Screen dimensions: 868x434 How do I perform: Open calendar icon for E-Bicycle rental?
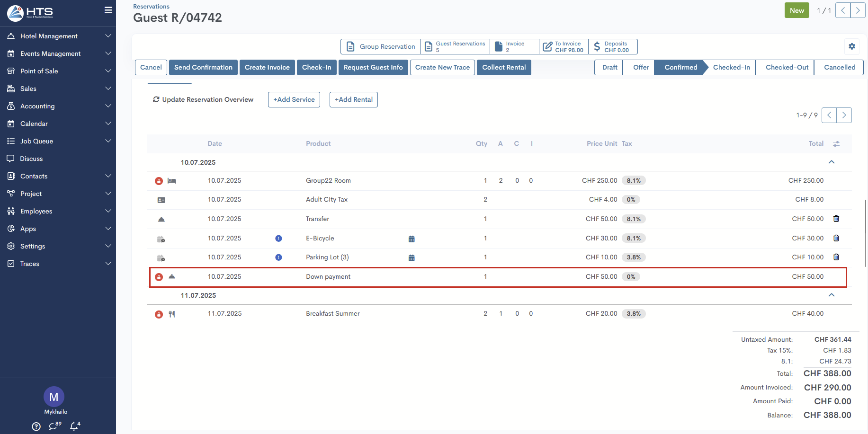411,239
